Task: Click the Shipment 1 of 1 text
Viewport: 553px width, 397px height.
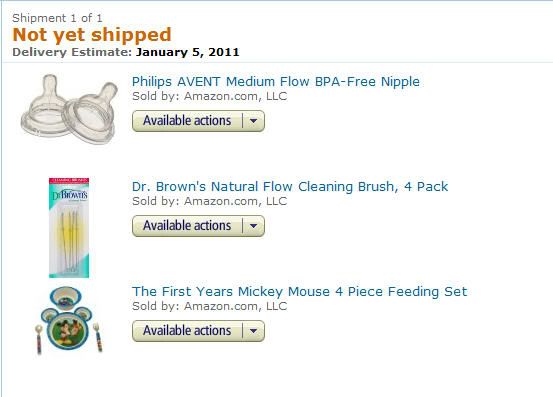Action: 57,18
